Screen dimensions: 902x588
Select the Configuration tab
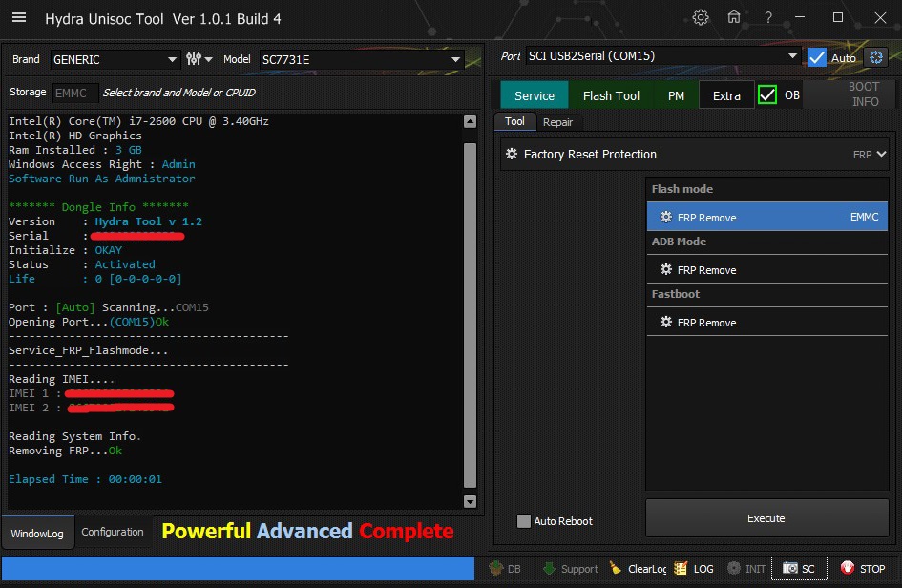(x=113, y=532)
